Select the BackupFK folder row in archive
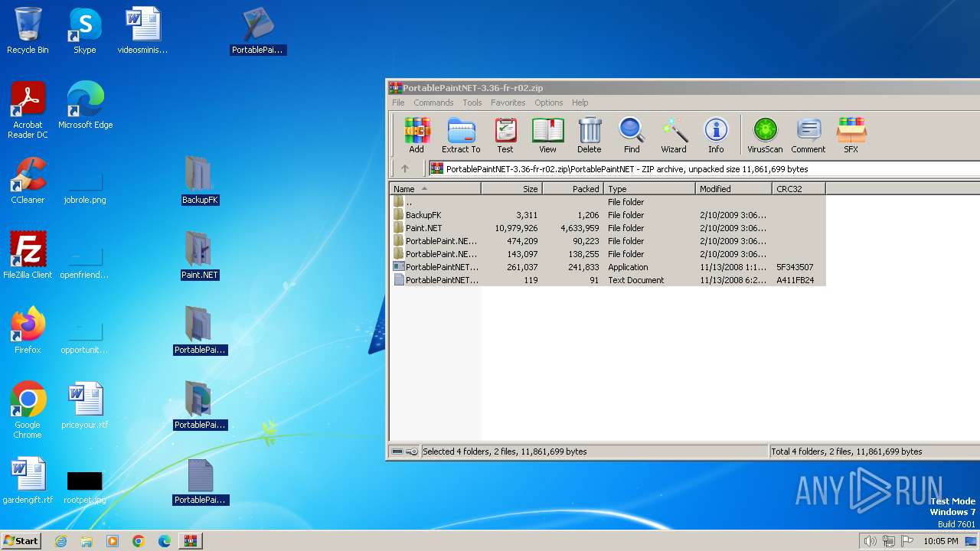The height and width of the screenshot is (551, 980). tap(608, 215)
